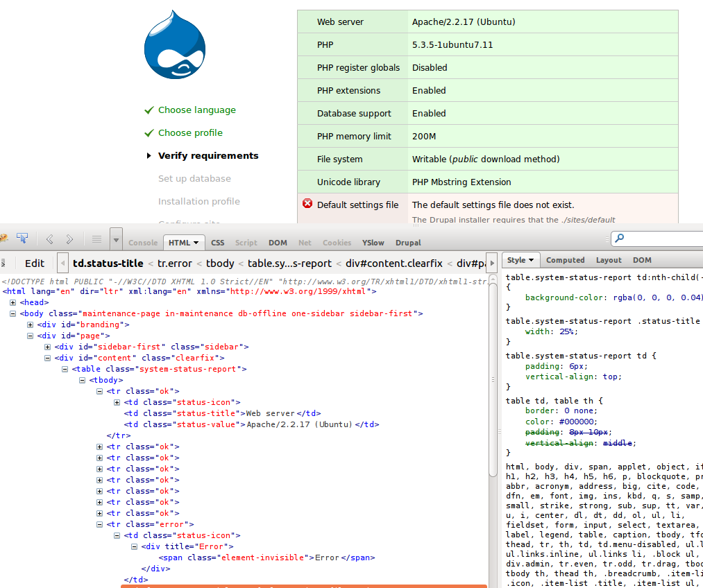Select tr.error in the breadcrumb
703x588 pixels.
[174, 263]
